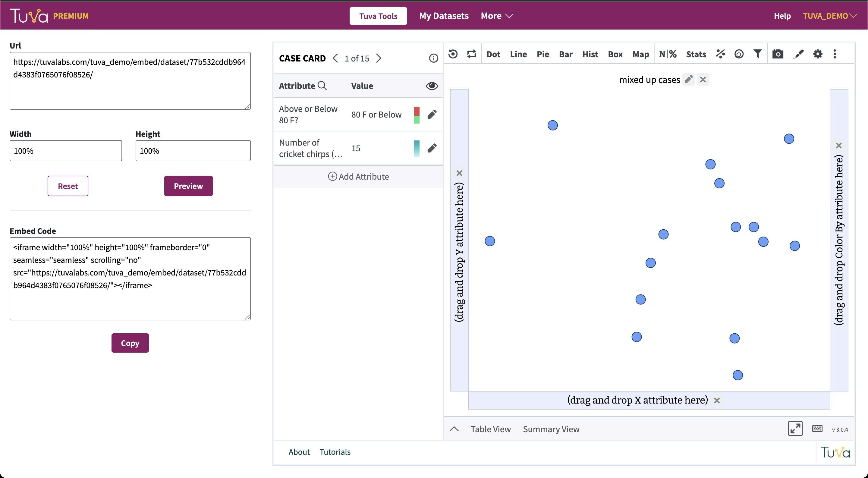Click the trend line tool icon
The image size is (868, 478).
coord(720,54)
